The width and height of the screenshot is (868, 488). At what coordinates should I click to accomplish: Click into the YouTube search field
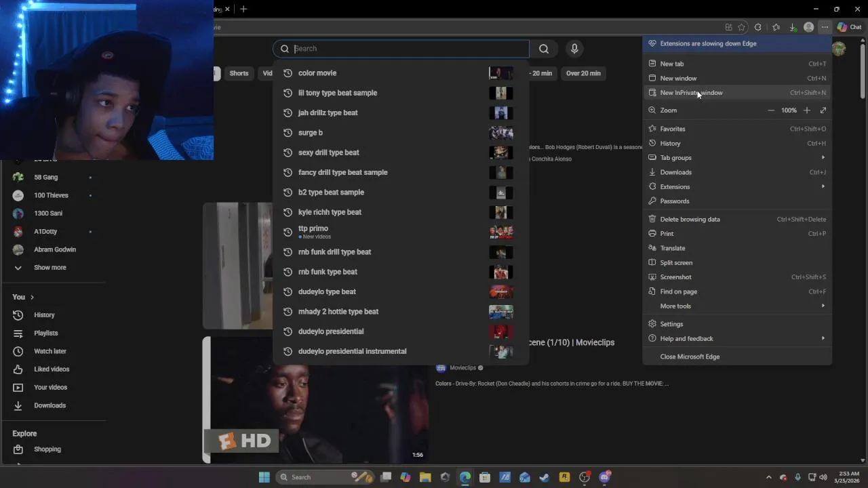point(401,49)
